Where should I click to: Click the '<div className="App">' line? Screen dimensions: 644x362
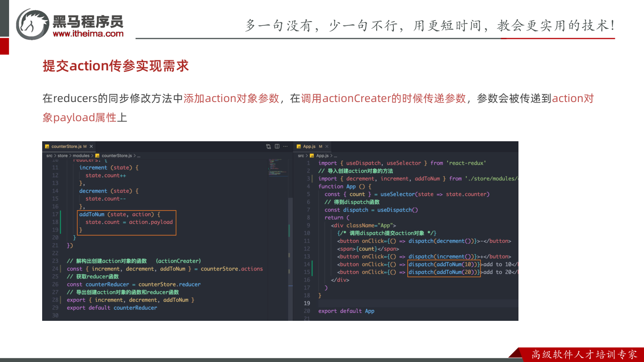[363, 225]
